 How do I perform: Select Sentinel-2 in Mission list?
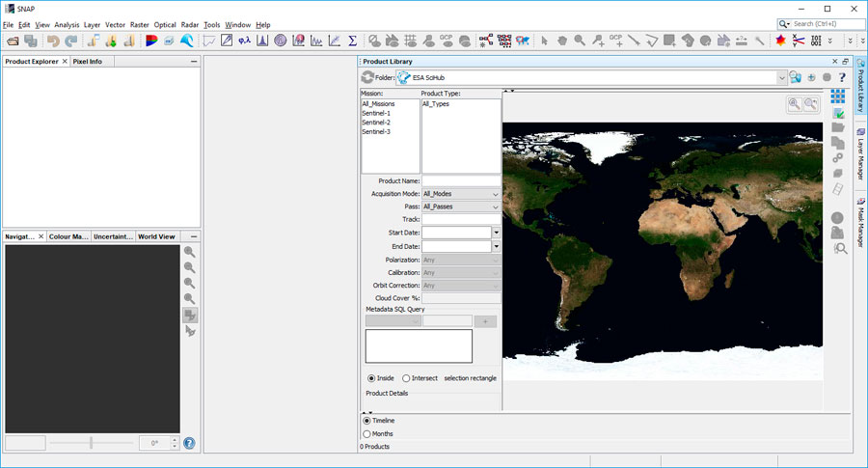[x=376, y=123]
